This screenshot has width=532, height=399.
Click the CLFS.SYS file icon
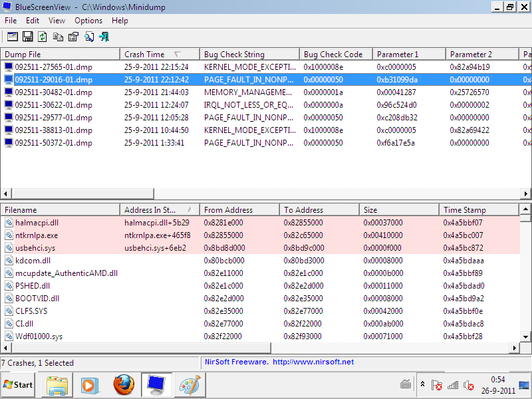click(9, 311)
